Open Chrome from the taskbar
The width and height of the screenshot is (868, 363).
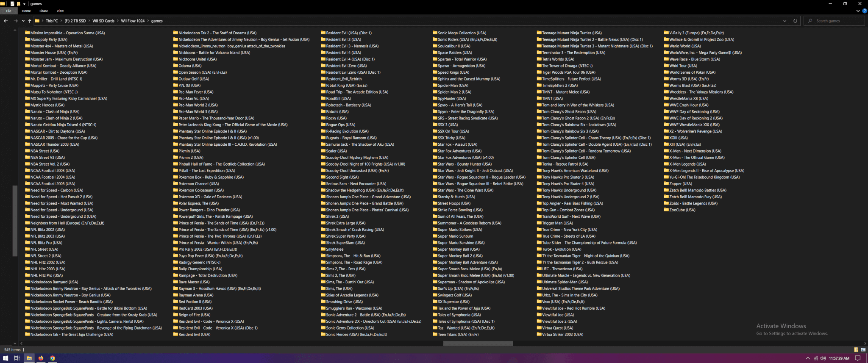coord(53,358)
